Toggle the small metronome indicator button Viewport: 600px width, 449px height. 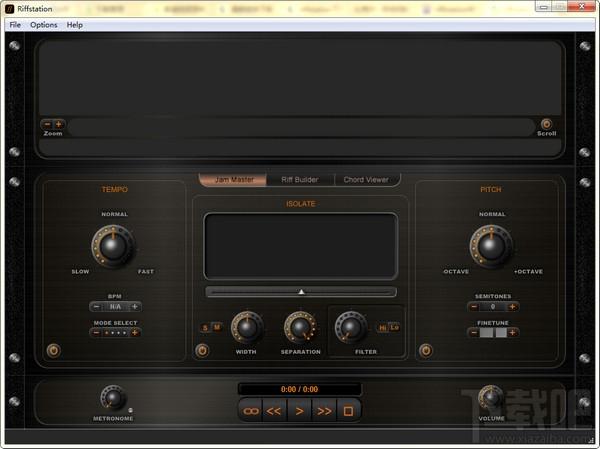130,410
